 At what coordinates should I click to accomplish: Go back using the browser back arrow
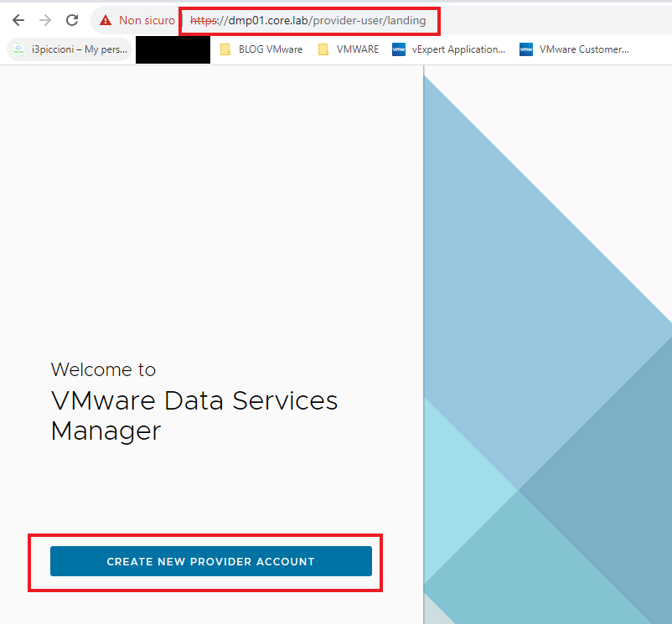point(18,20)
